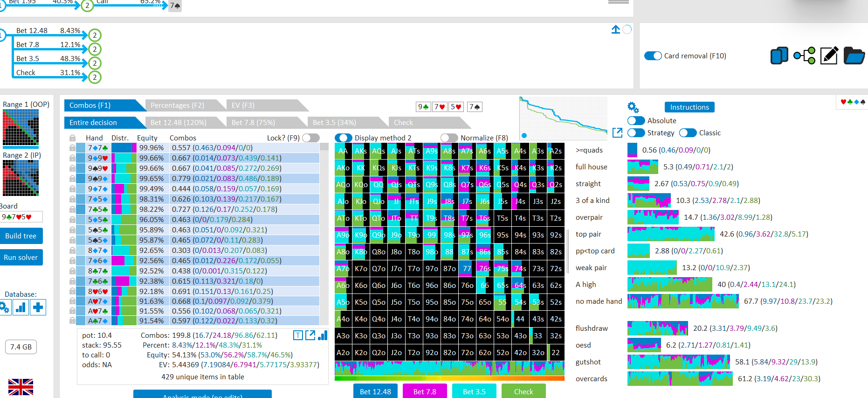Open database settings gear icon
868x398 pixels.
point(5,307)
